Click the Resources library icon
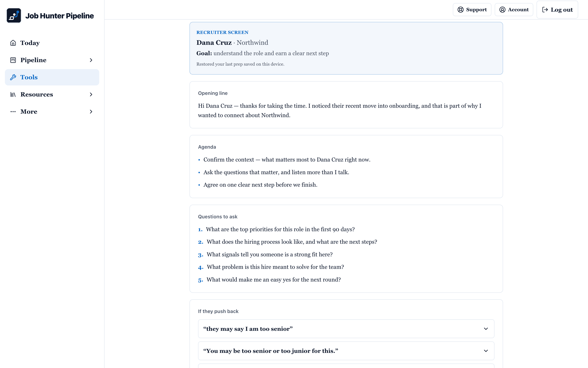 (x=13, y=94)
